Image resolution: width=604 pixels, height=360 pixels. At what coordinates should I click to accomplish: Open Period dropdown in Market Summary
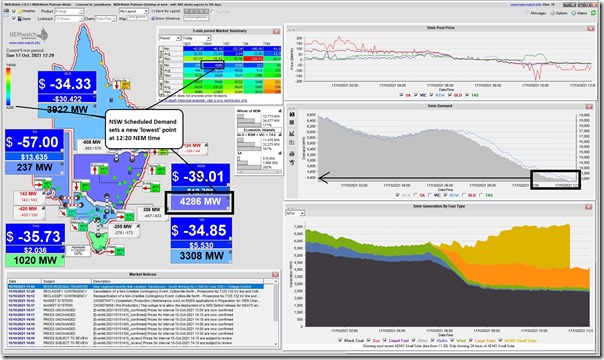tap(170, 38)
